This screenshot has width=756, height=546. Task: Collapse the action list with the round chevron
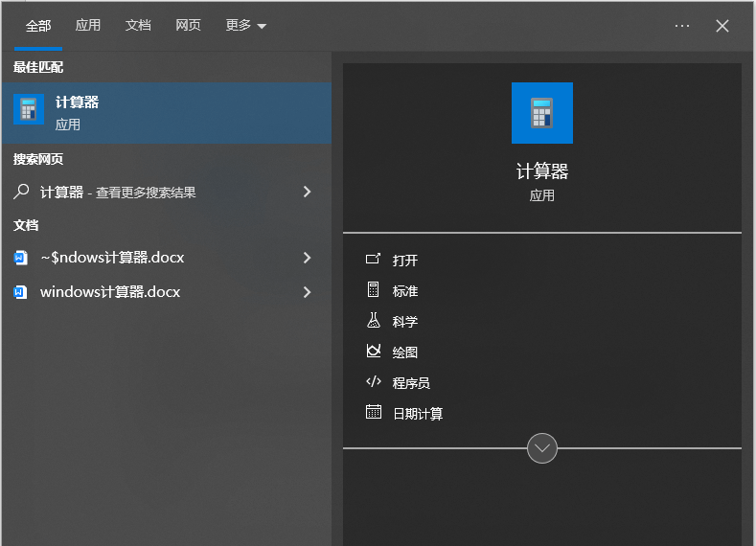[542, 447]
